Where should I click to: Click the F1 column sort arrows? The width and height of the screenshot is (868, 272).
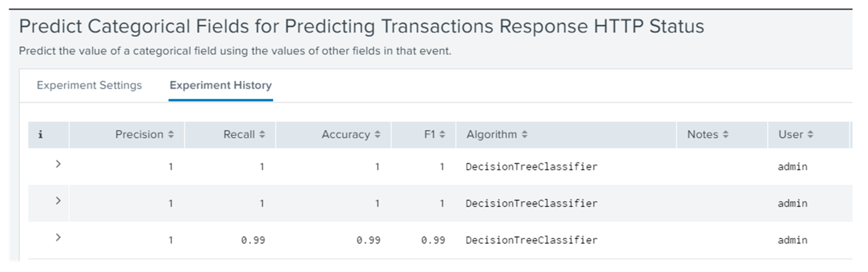pyautogui.click(x=442, y=135)
